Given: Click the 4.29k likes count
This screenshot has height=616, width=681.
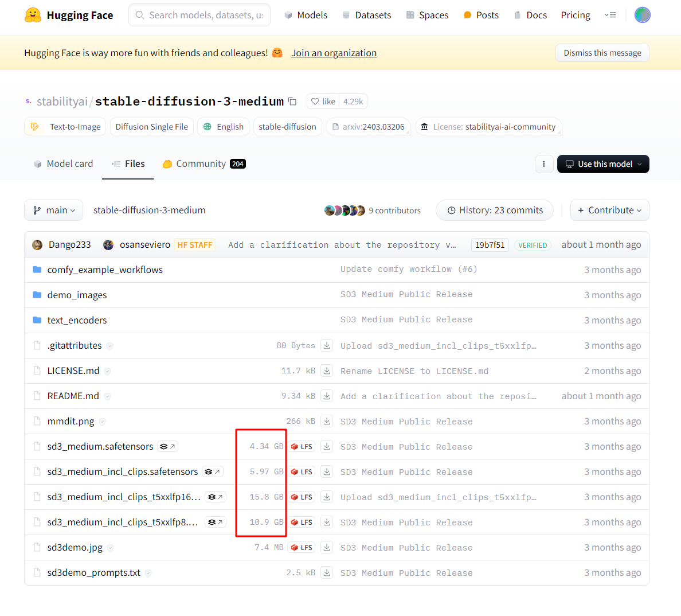Looking at the screenshot, I should click(x=353, y=102).
